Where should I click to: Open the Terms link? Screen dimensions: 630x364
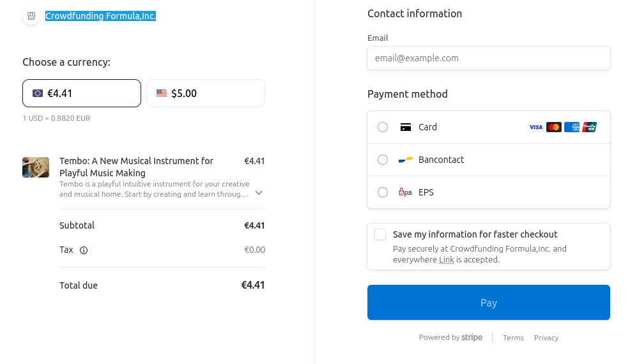[x=513, y=338]
